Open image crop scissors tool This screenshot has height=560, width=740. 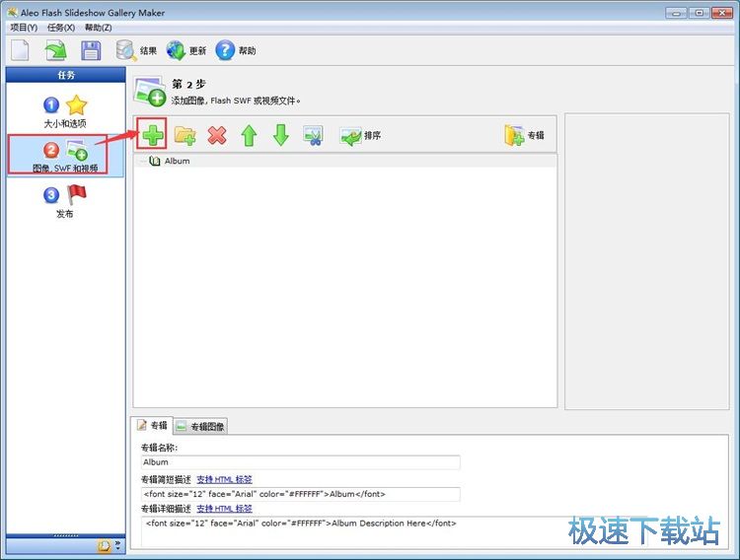[x=313, y=135]
